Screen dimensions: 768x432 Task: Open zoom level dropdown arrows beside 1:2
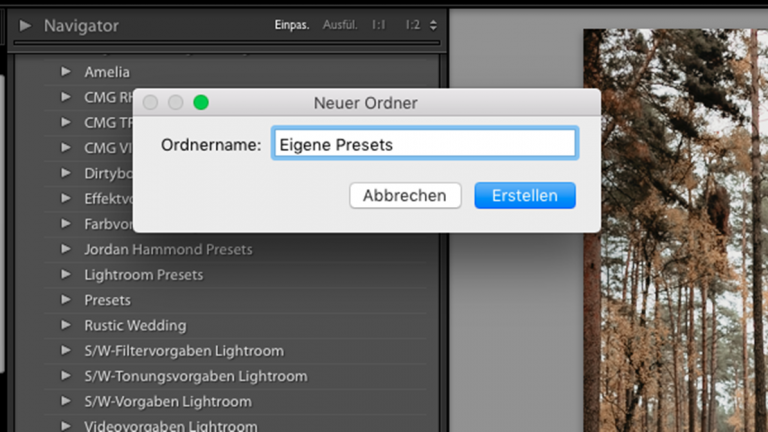point(433,25)
